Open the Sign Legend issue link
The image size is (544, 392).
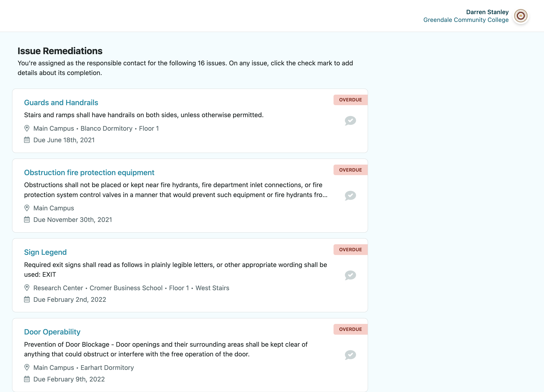coord(45,252)
